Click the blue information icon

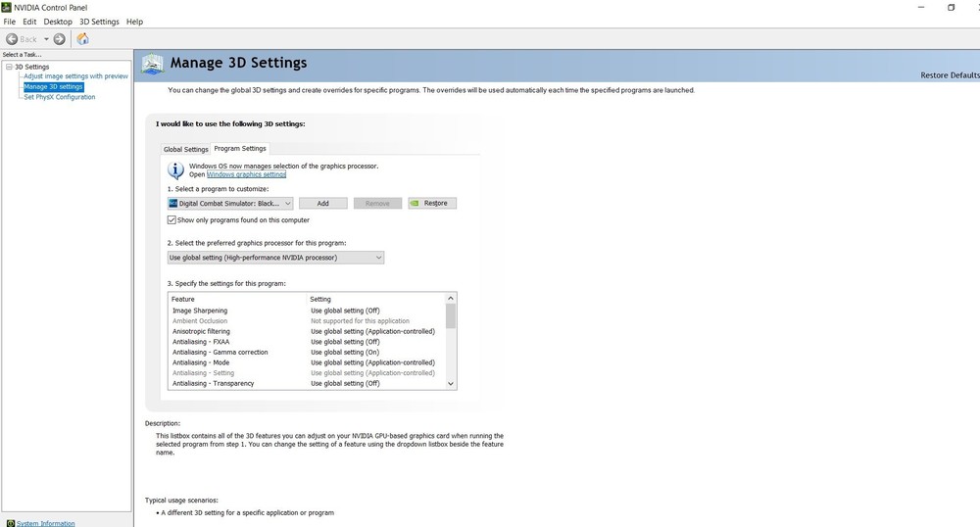(175, 169)
